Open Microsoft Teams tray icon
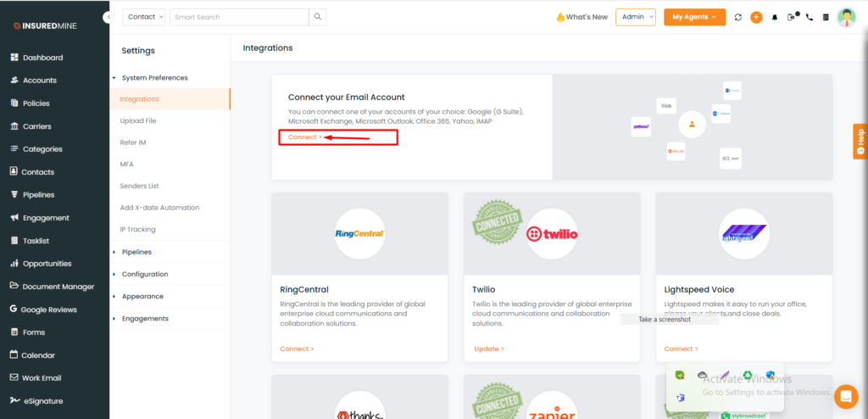868x419 pixels. (x=681, y=398)
